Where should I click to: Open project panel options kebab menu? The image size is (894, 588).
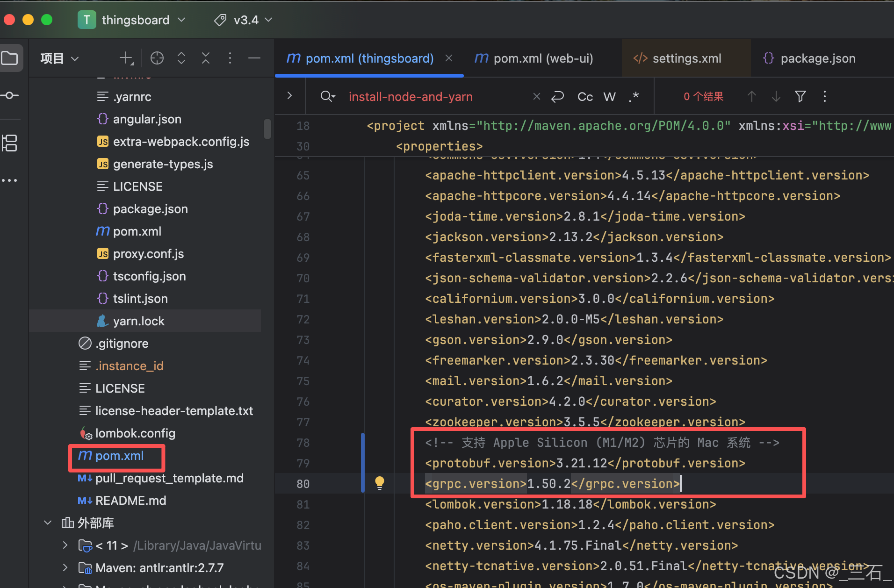230,58
